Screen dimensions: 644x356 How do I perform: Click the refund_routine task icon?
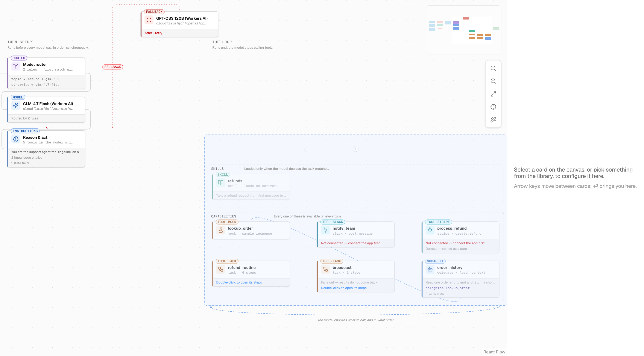coord(220,269)
